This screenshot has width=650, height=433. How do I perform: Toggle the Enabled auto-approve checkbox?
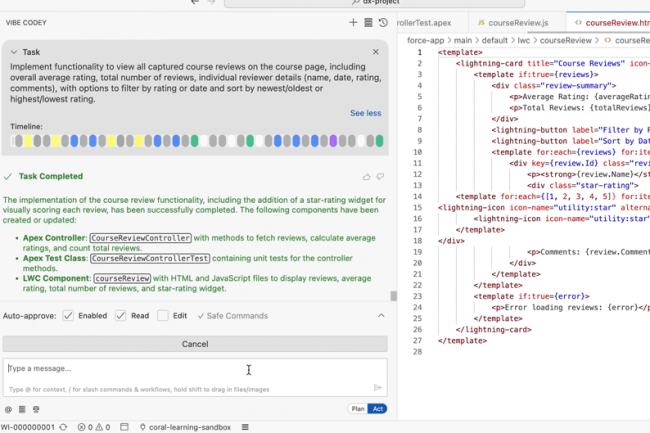pyautogui.click(x=68, y=316)
